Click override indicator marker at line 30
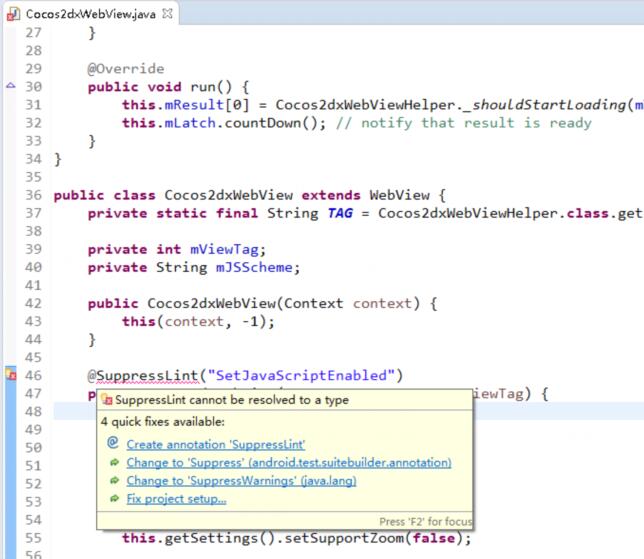Viewport: 644px width, 559px height. (x=11, y=85)
